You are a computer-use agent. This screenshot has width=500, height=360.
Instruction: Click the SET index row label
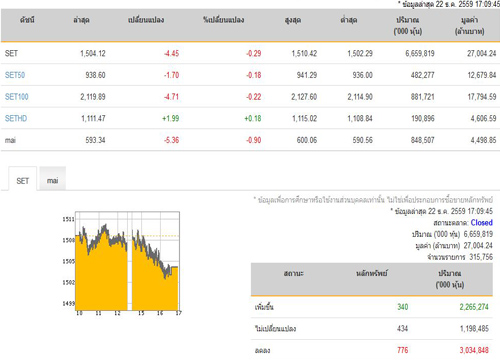point(11,53)
